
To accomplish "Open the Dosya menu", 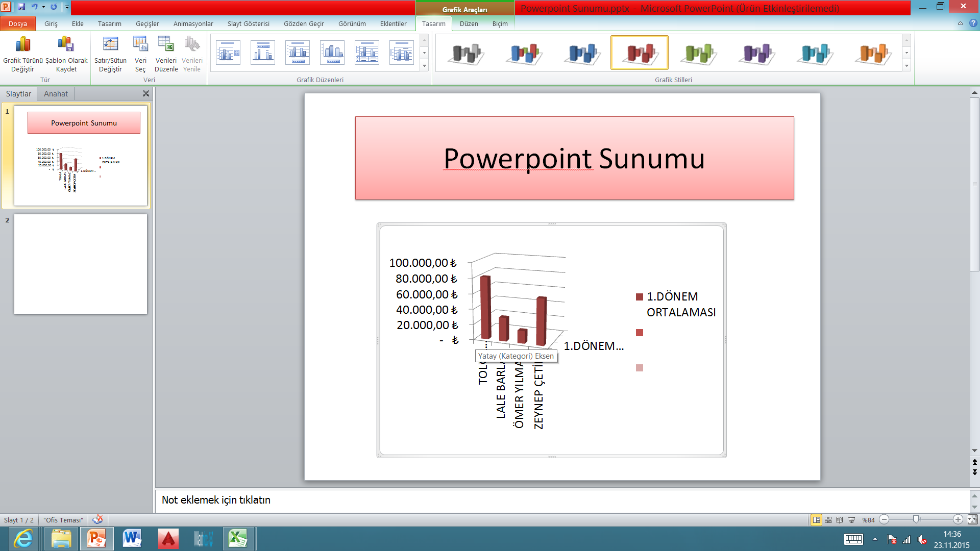I will click(18, 23).
